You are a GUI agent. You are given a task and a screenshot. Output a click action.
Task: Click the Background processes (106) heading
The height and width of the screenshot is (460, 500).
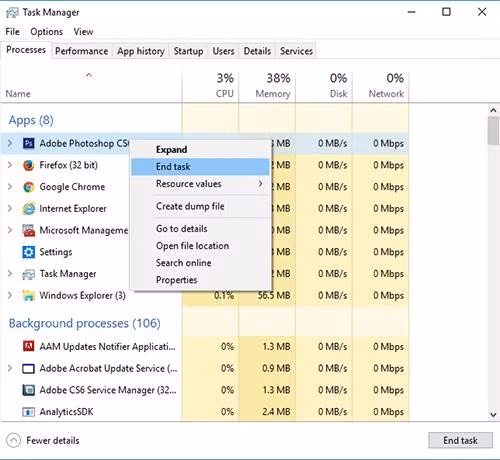pos(85,323)
